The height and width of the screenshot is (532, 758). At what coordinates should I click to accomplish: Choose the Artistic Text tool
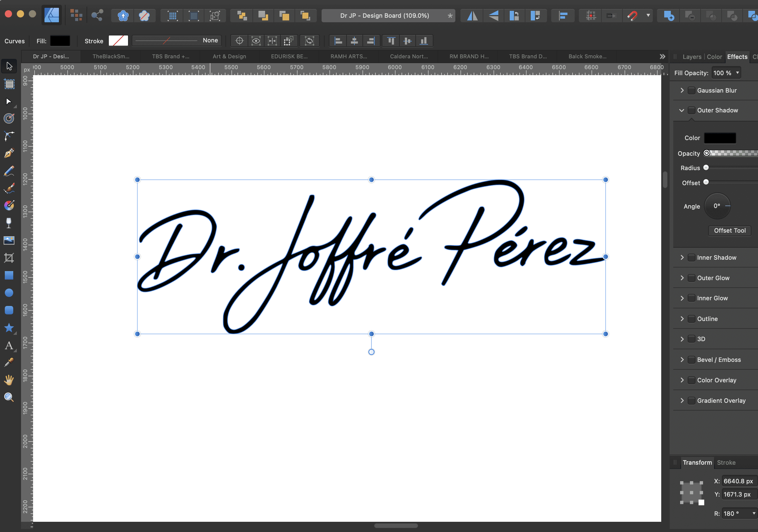[9, 346]
